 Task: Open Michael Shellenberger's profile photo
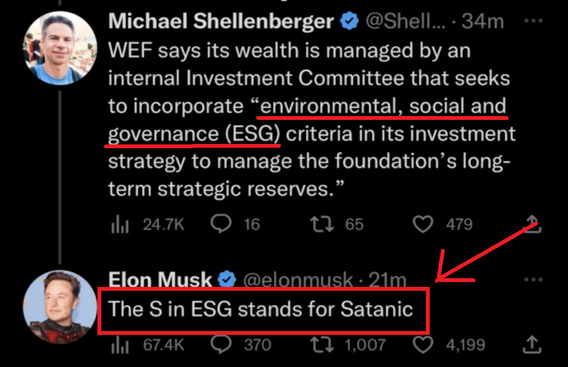[60, 48]
